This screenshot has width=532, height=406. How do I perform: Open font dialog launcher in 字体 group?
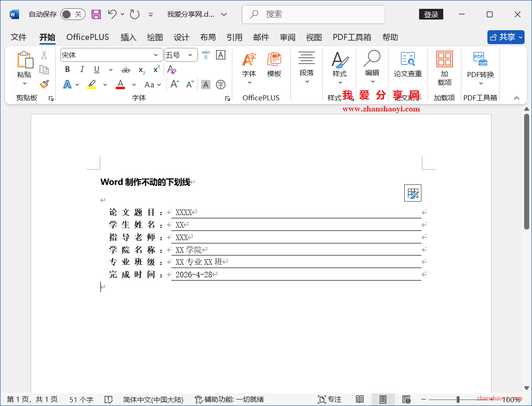(227, 98)
